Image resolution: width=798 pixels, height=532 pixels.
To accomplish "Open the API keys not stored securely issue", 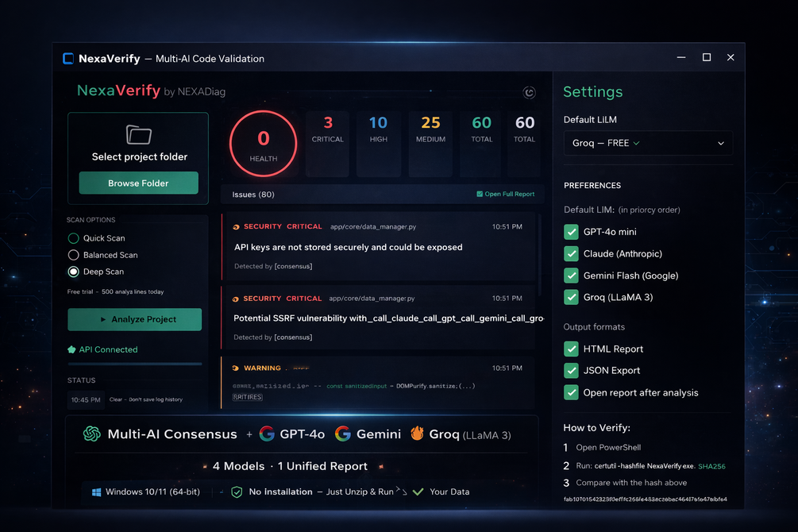I will click(378, 246).
